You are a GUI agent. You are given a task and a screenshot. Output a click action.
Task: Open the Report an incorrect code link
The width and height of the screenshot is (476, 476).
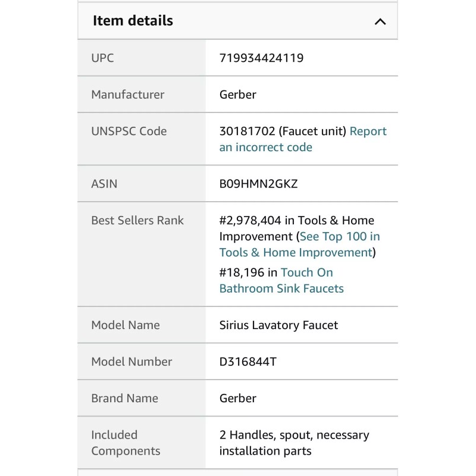(303, 139)
